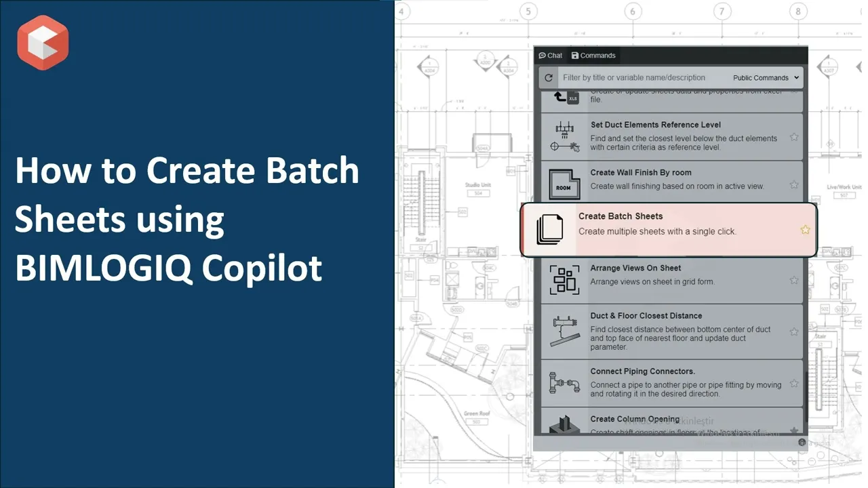Click the Studio Unit room label
This screenshot has height=488, width=868.
point(477,184)
